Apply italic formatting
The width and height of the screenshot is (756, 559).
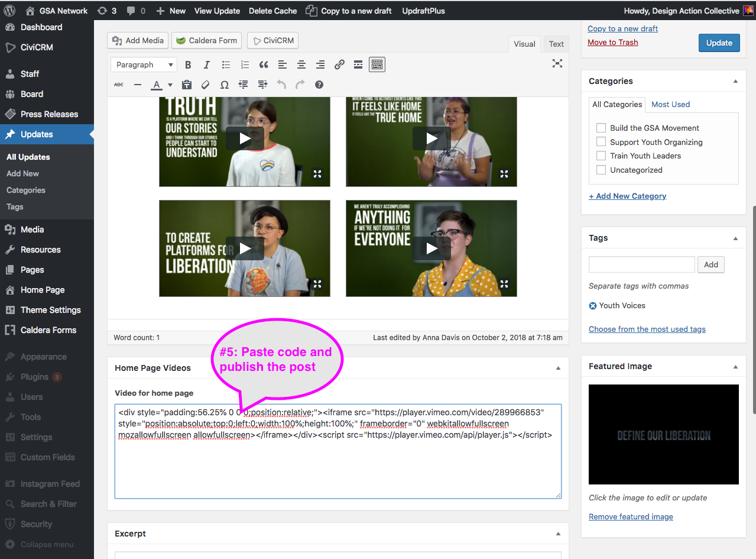click(207, 64)
